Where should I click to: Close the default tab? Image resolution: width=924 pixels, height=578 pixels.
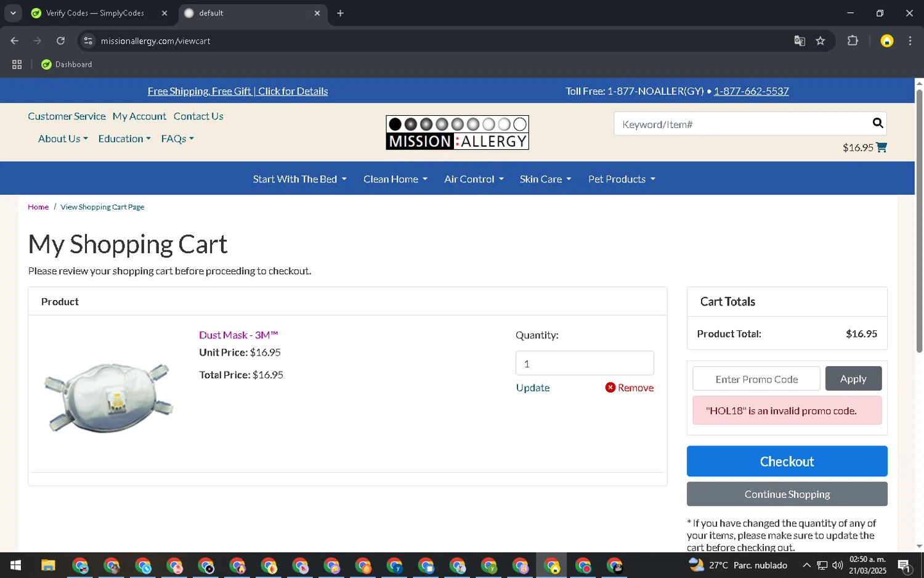click(x=317, y=13)
